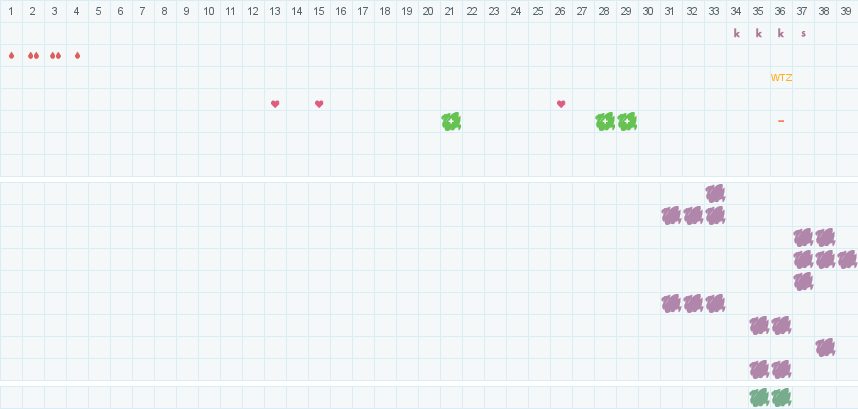The image size is (858, 409).
Task: Select the 's' marker on day 37
Action: (x=803, y=33)
